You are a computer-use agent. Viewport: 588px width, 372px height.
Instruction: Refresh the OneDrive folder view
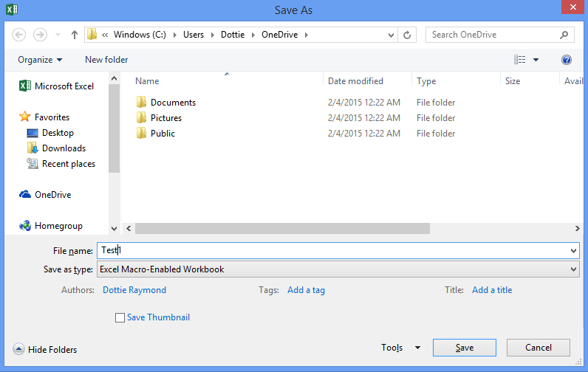pyautogui.click(x=407, y=35)
